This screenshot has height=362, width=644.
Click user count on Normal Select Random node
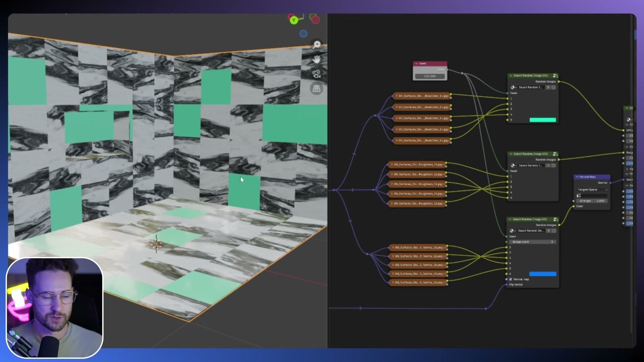pyautogui.click(x=548, y=231)
